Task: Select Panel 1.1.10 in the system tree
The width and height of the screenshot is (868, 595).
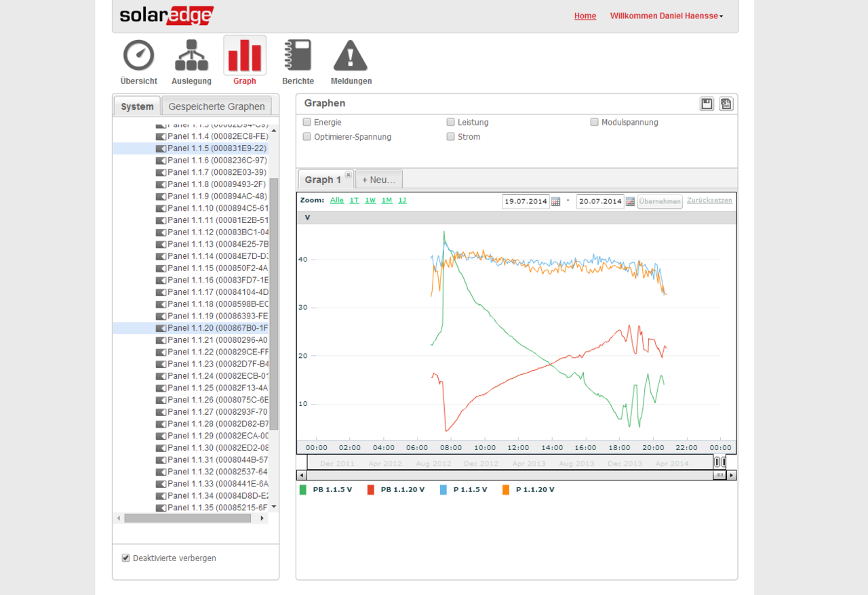Action: [x=218, y=208]
